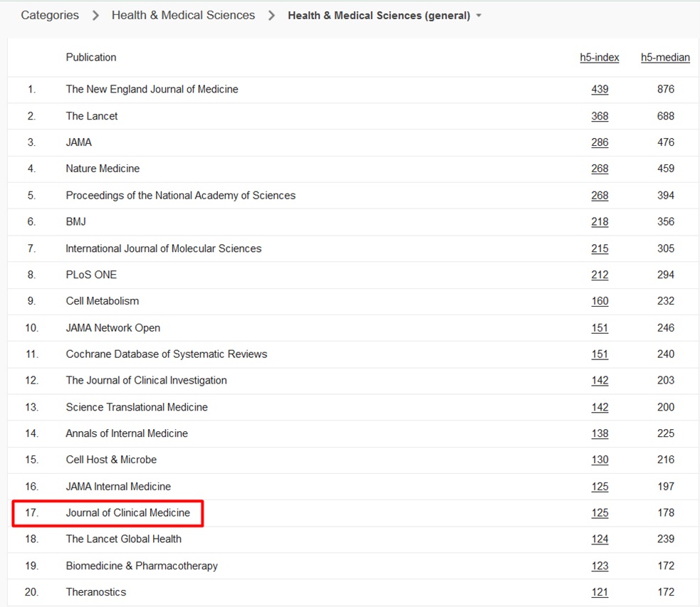Open Cochrane Database of Systematic Reviews h5-index
The image size is (700, 607).
(x=600, y=354)
